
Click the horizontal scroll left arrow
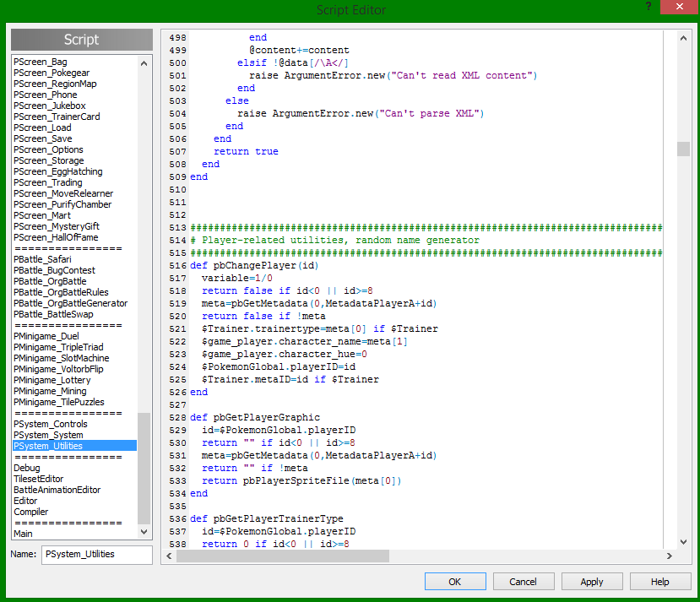(x=170, y=556)
